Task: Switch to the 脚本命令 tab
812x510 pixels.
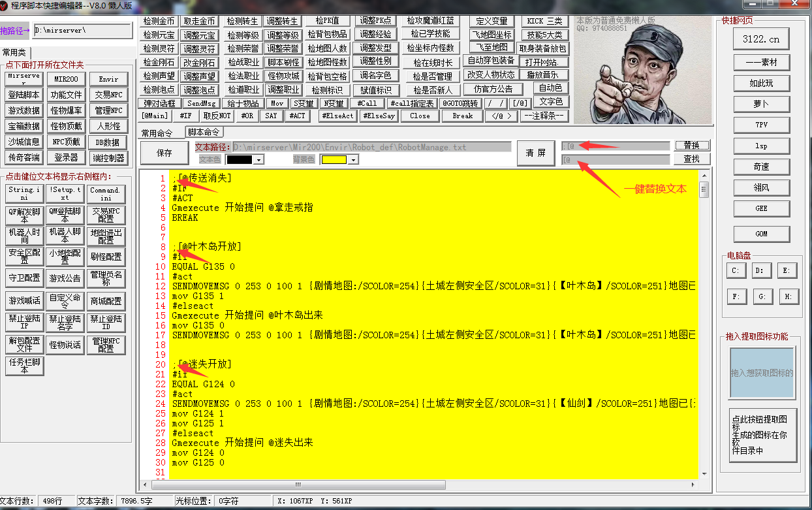Action: (x=204, y=133)
